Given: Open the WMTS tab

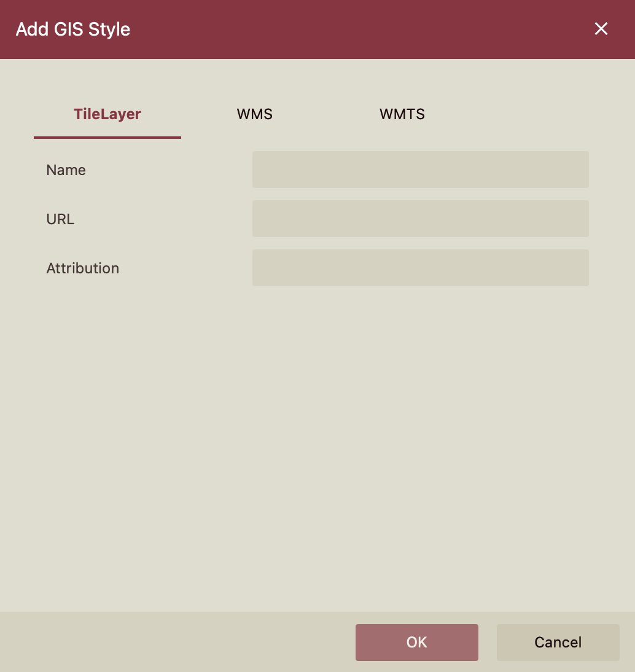Looking at the screenshot, I should pyautogui.click(x=402, y=114).
